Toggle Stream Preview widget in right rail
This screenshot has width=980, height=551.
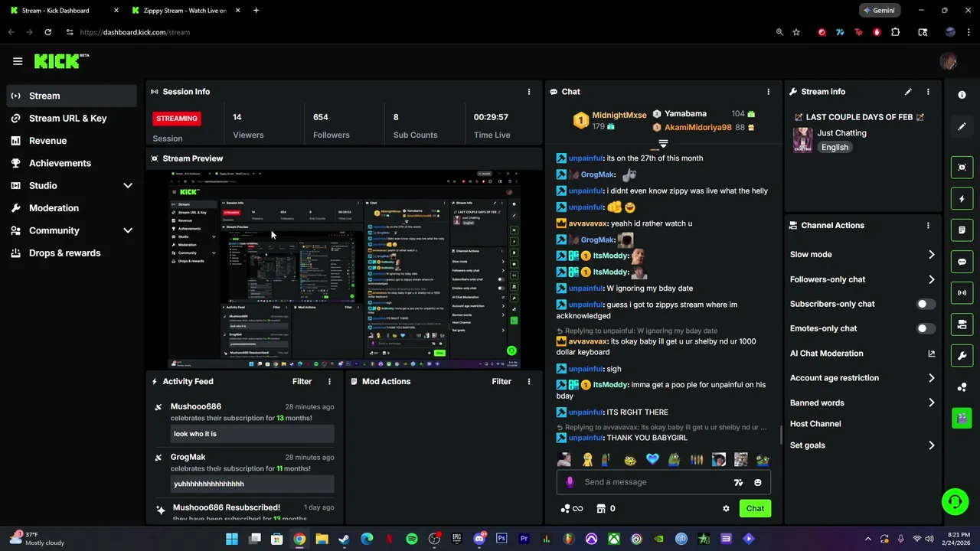point(962,167)
